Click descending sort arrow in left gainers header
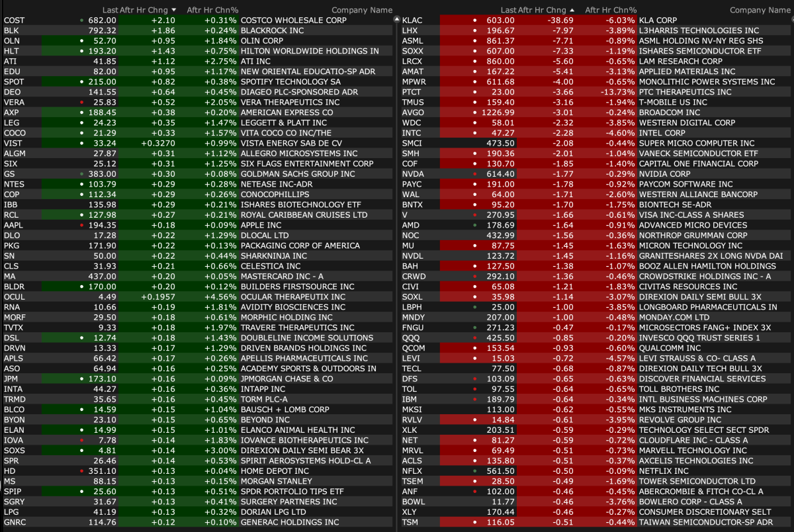The height and width of the screenshot is (532, 794). pos(174,10)
